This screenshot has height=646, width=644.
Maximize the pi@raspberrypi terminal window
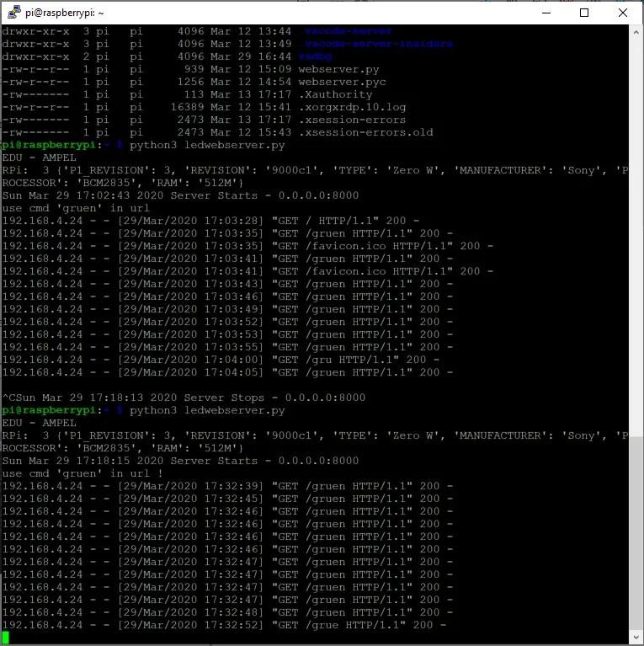click(584, 13)
